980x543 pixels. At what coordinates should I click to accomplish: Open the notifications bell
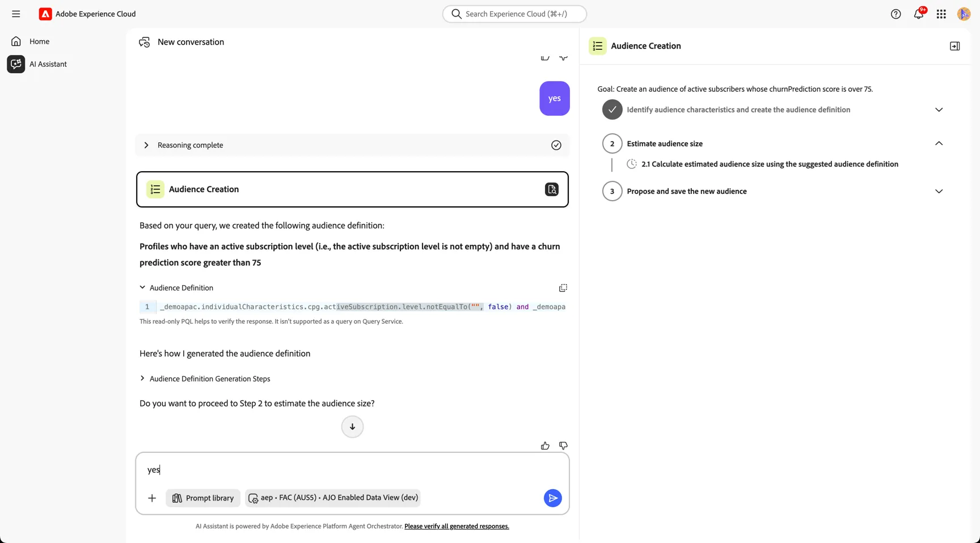pos(919,14)
